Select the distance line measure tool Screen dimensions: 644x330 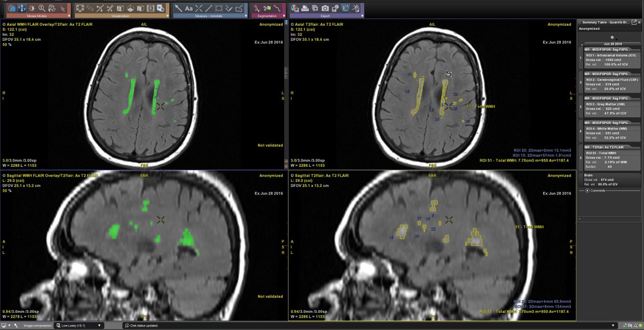[x=209, y=8]
